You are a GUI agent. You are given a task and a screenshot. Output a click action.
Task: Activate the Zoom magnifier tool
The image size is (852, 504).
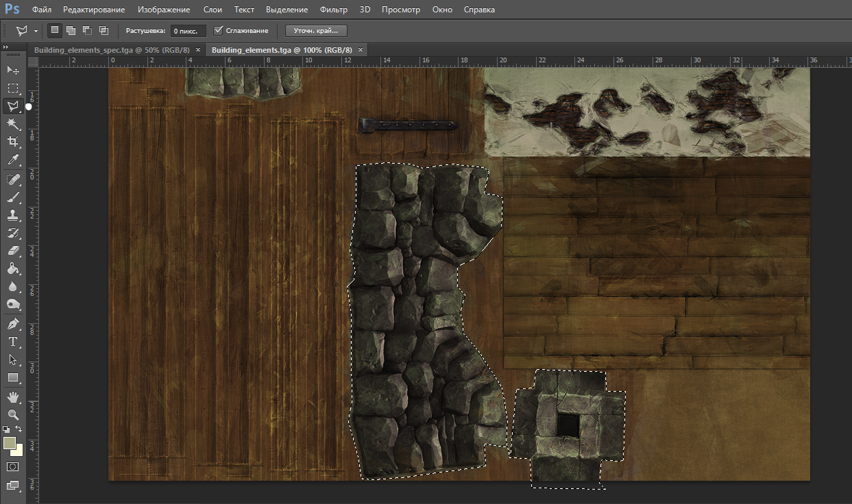[13, 414]
